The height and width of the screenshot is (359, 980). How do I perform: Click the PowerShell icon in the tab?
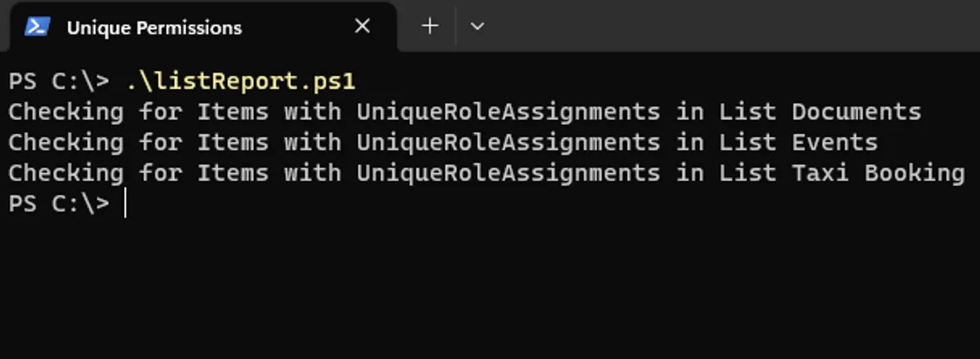(37, 27)
